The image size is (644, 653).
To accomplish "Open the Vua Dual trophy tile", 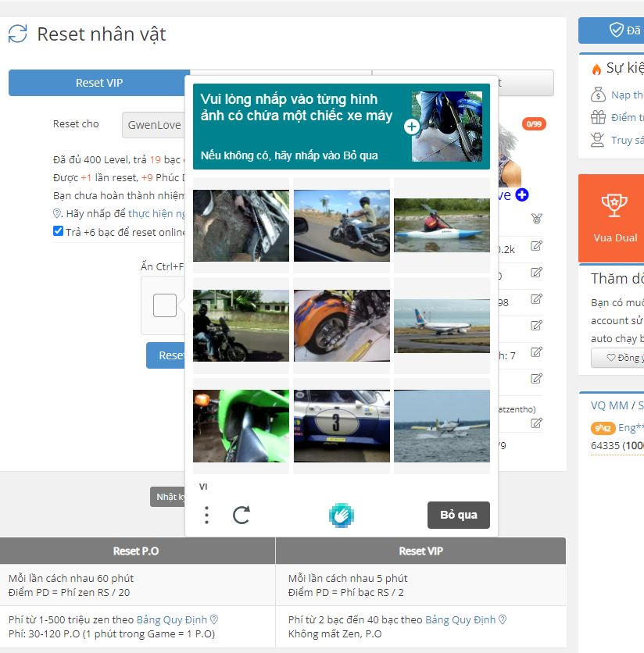I will 614,218.
